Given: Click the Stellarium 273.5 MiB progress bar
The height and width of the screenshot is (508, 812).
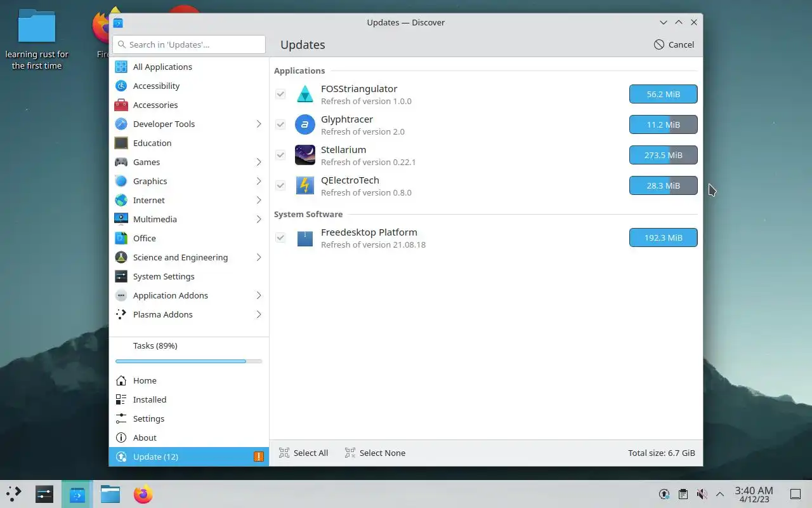Looking at the screenshot, I should click(x=664, y=155).
